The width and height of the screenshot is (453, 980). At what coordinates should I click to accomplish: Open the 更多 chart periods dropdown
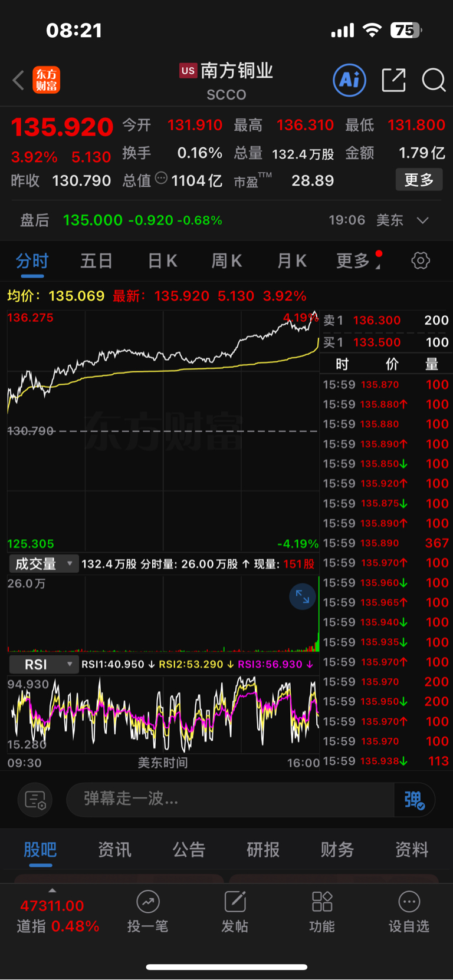click(x=359, y=260)
